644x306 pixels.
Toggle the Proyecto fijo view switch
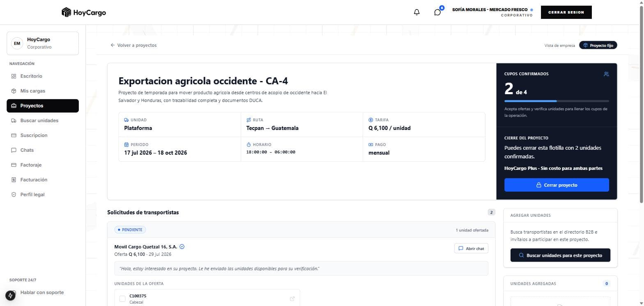point(598,45)
